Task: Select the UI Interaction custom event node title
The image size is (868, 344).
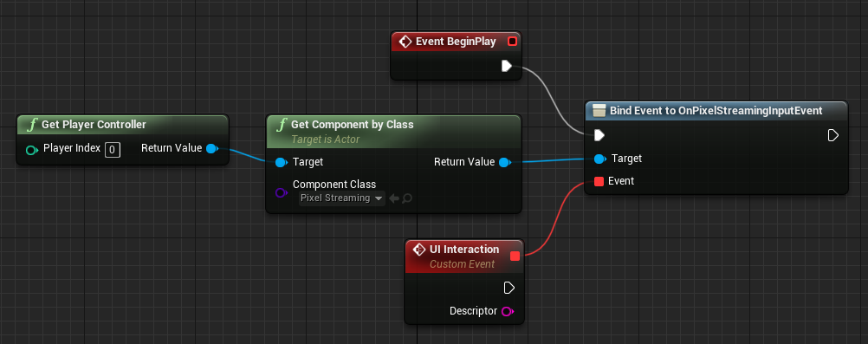Action: (464, 250)
